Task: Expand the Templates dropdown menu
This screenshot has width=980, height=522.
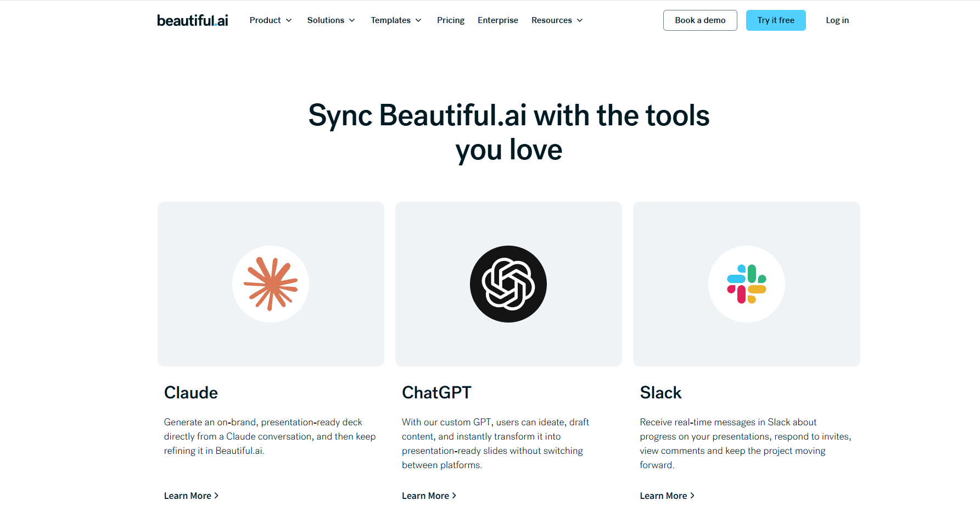Action: point(396,20)
